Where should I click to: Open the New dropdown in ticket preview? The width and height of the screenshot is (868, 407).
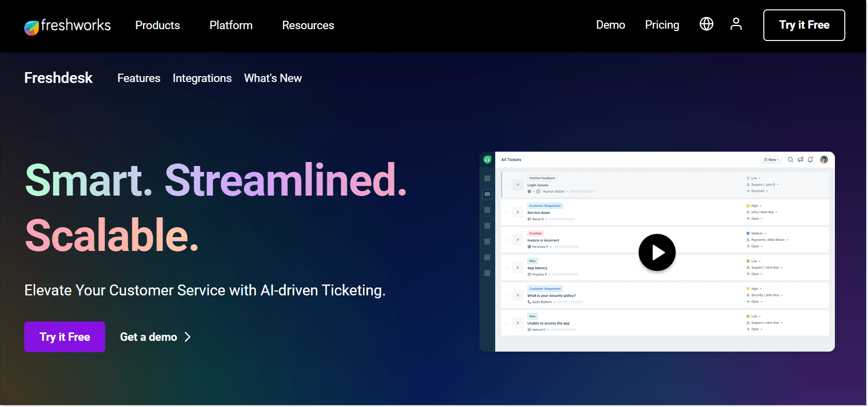[771, 160]
